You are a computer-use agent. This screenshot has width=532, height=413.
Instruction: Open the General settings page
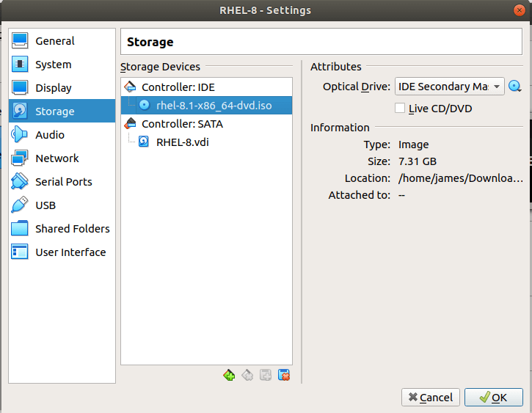54,41
